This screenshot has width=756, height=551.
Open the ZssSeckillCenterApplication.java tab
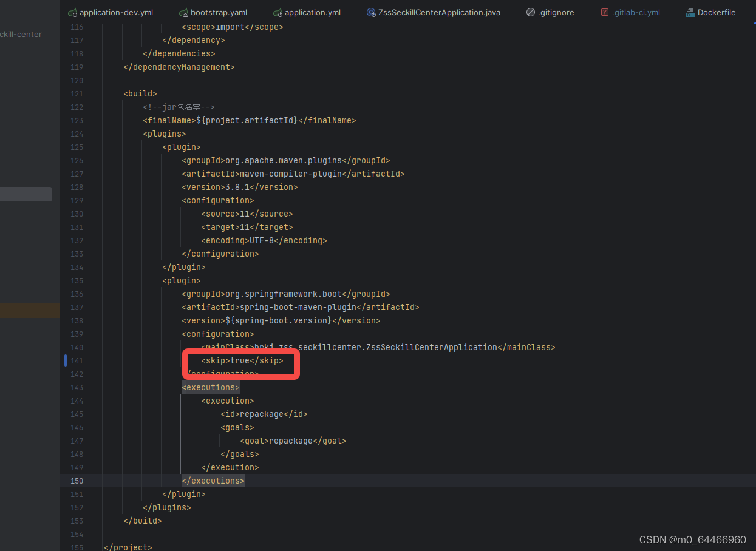pyautogui.click(x=438, y=12)
